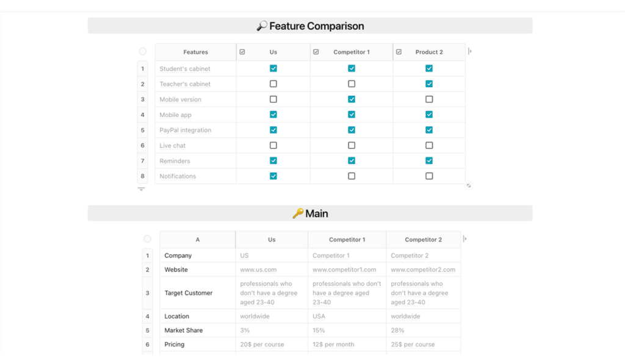Open www.competitor1.com link
The height and width of the screenshot is (364, 625).
click(344, 269)
